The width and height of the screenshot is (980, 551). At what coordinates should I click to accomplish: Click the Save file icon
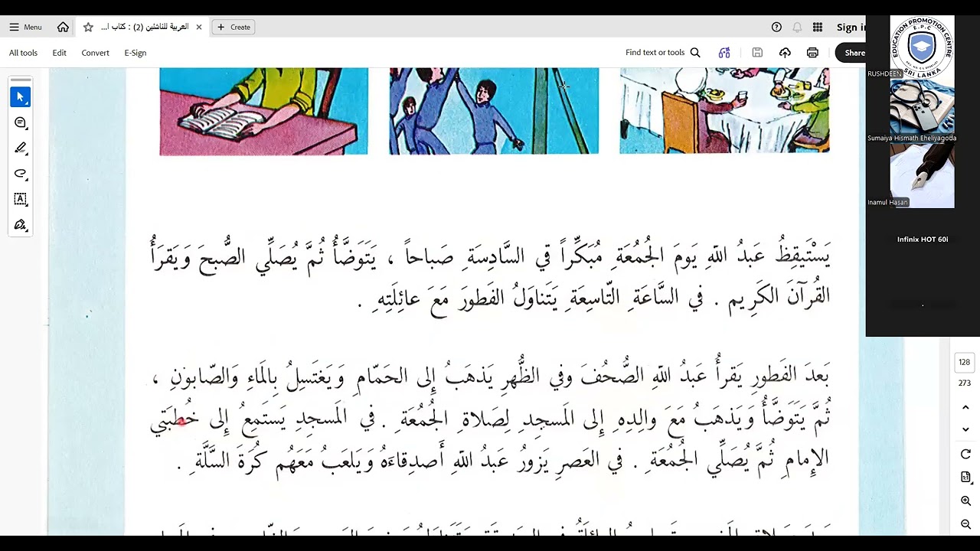[x=757, y=53]
